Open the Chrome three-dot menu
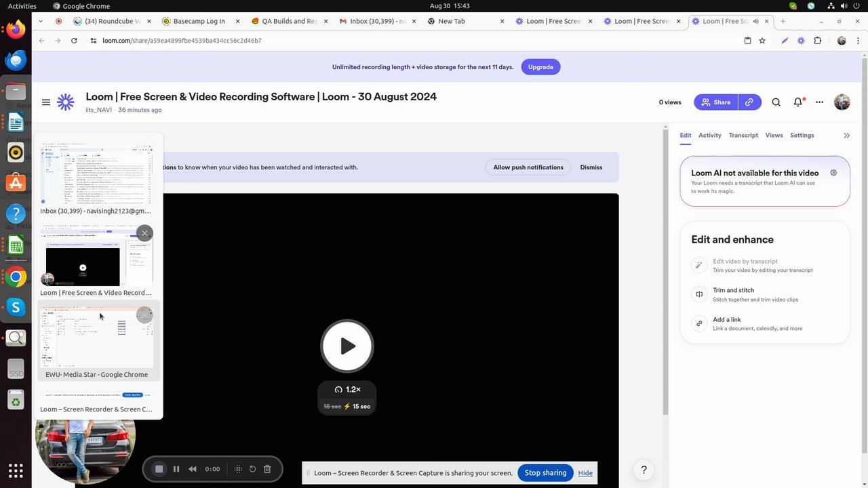The image size is (868, 488). coord(859,41)
